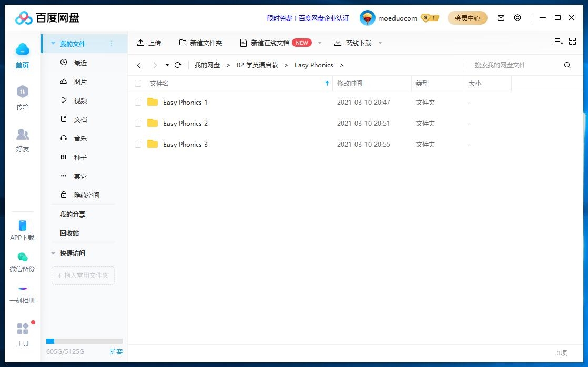The height and width of the screenshot is (367, 588).
Task: Open the 图片 category
Action: (80, 81)
